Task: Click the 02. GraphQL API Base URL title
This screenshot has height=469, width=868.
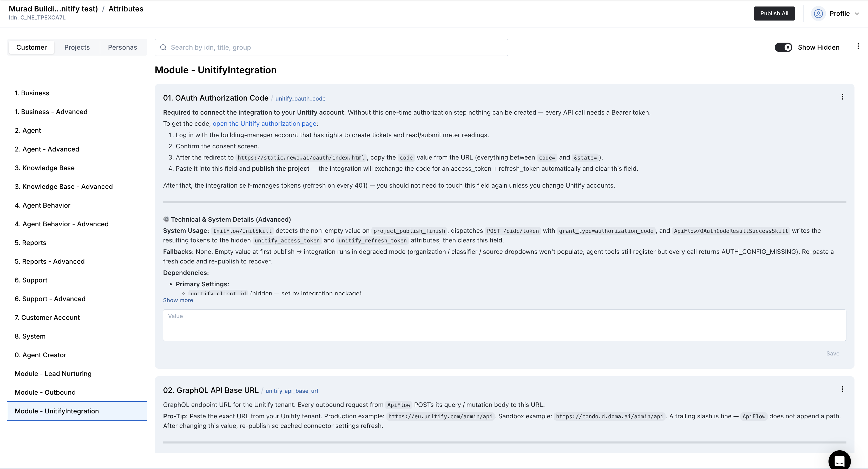Action: point(211,390)
